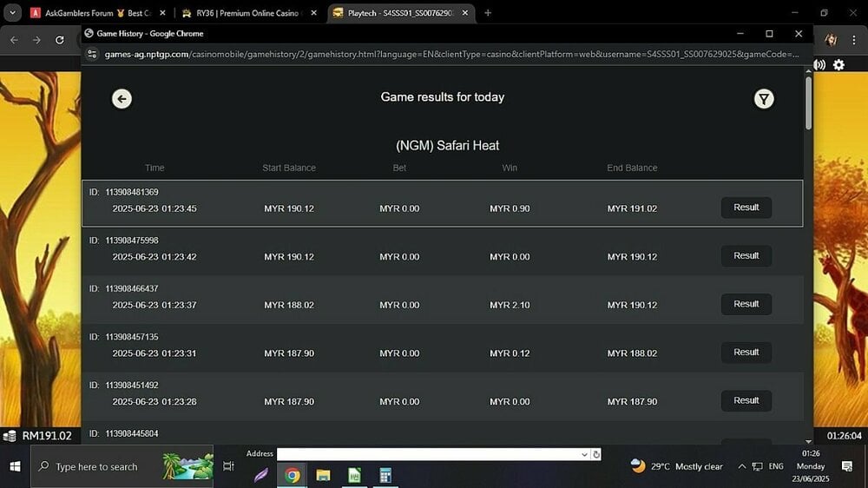Screen dimensions: 868x488
Task: Switch to the RY36 Premium Online Casino tab
Action: (x=249, y=13)
